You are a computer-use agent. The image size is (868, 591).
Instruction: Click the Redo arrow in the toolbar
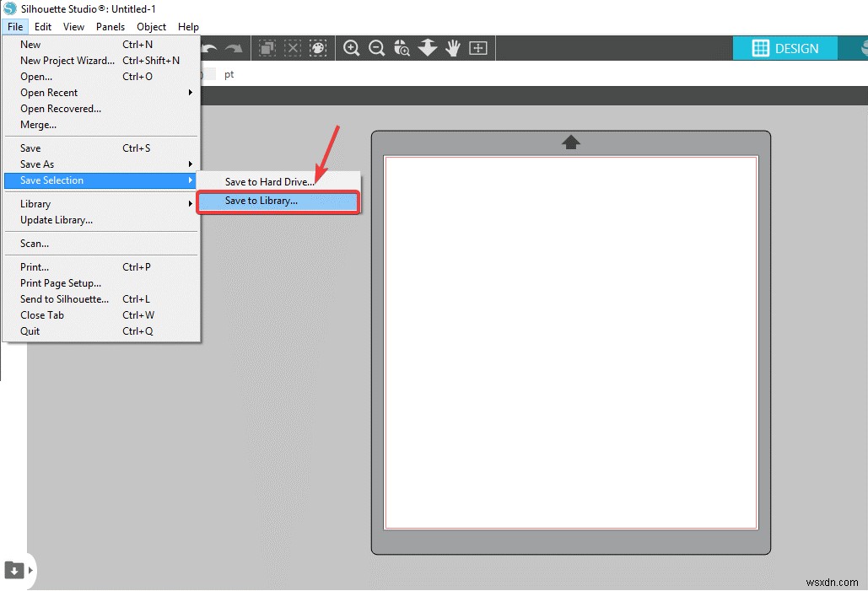234,49
